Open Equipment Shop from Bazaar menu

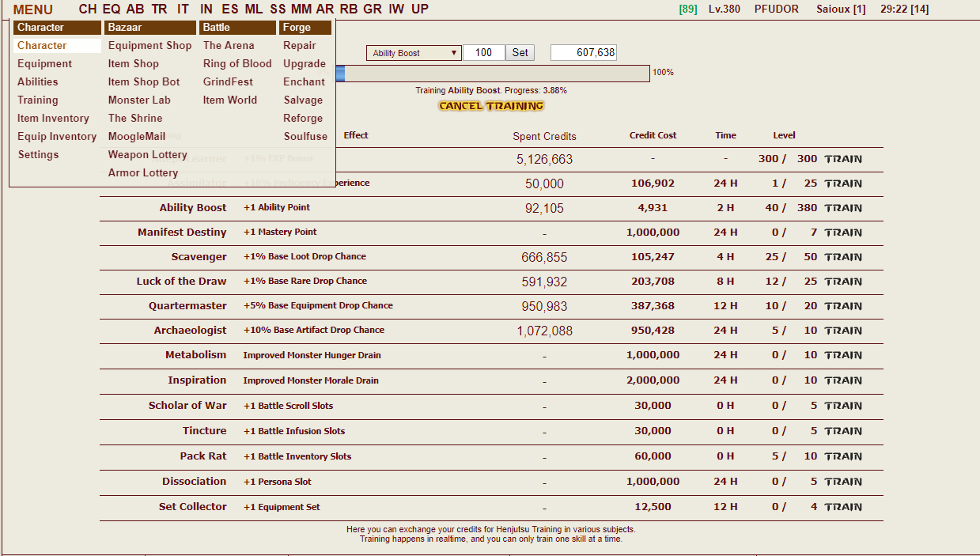tap(149, 46)
